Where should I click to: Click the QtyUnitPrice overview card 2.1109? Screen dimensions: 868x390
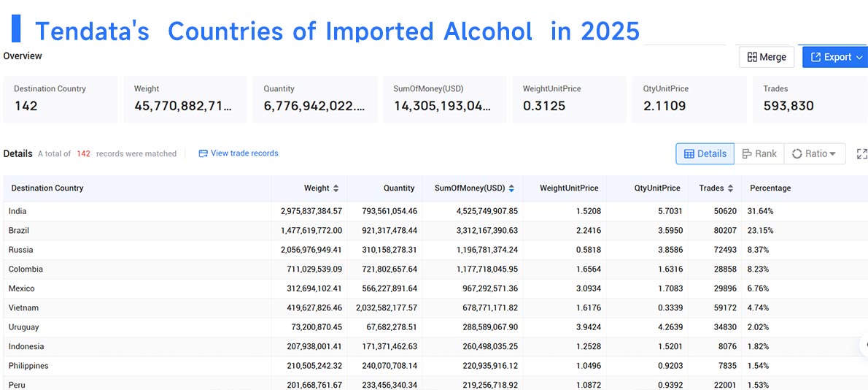coord(689,99)
